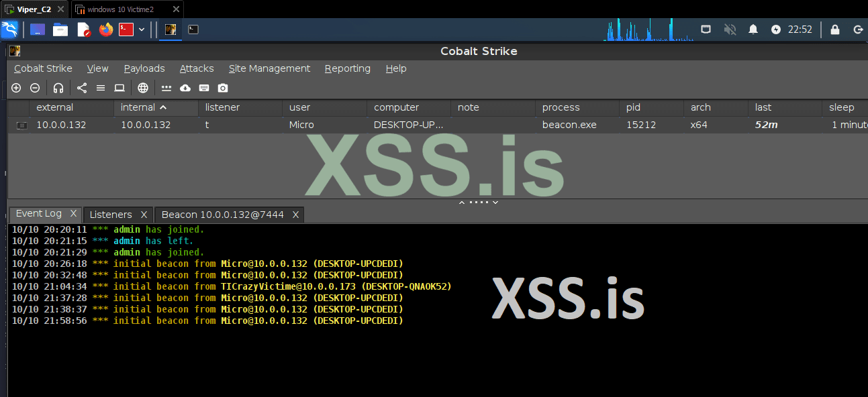Open the network connection tray icon

[x=706, y=30]
